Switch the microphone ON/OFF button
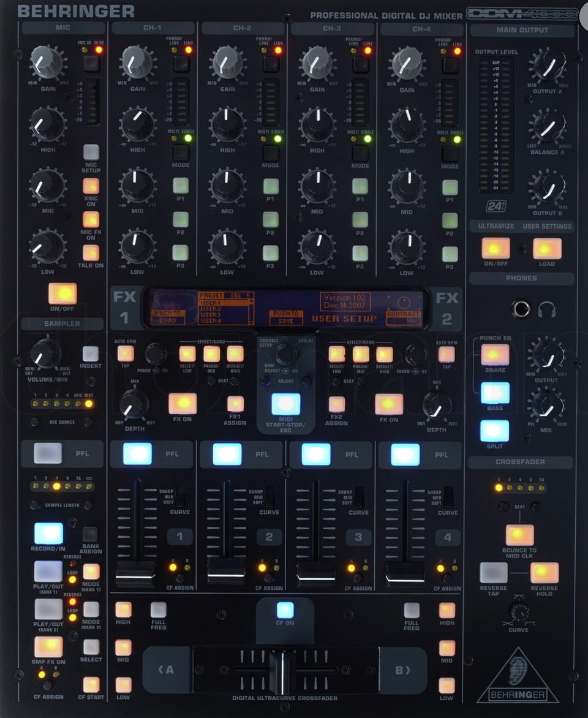Image resolution: width=588 pixels, height=718 pixels. (x=62, y=293)
